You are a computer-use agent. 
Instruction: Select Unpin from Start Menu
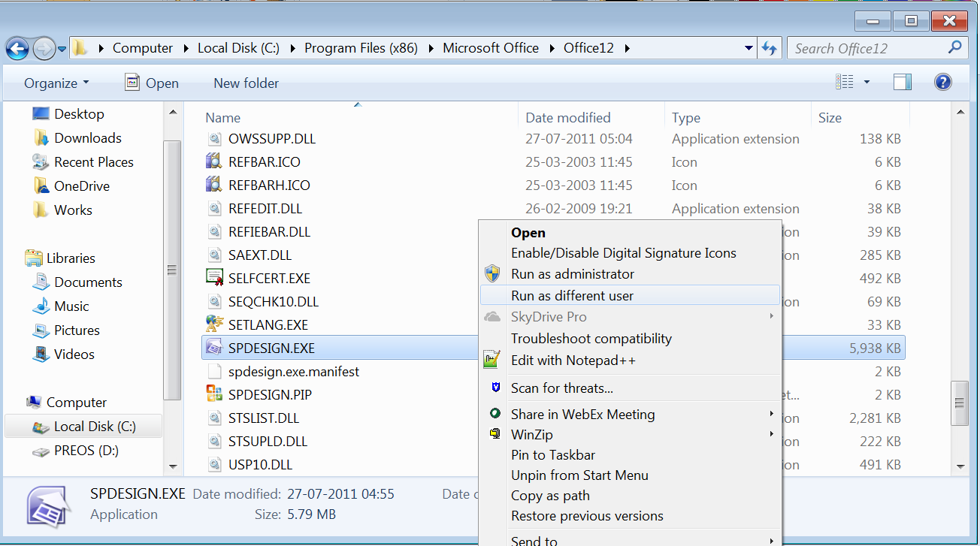579,475
